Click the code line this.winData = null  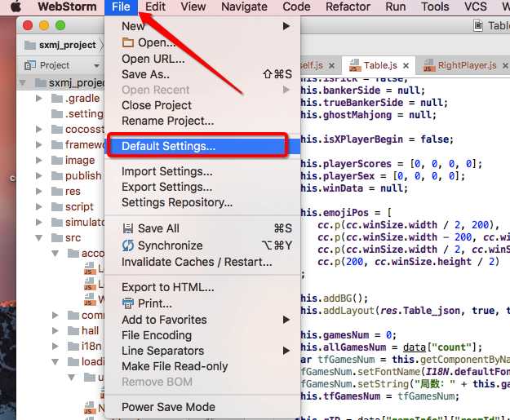(x=354, y=188)
